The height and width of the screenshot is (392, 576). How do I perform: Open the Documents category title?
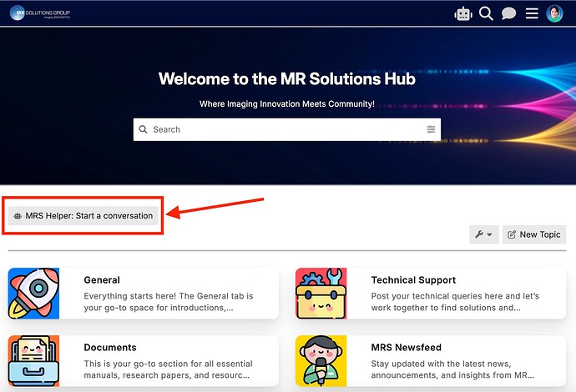(x=110, y=348)
